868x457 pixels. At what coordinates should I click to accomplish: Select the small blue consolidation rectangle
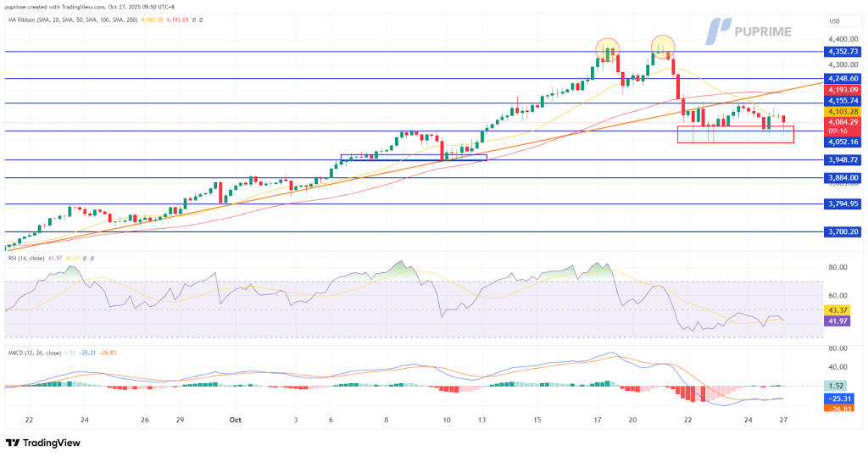[x=413, y=157]
